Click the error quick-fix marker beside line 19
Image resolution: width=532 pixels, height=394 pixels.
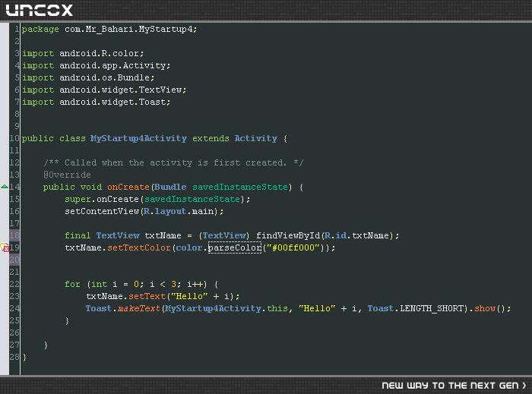point(5,247)
